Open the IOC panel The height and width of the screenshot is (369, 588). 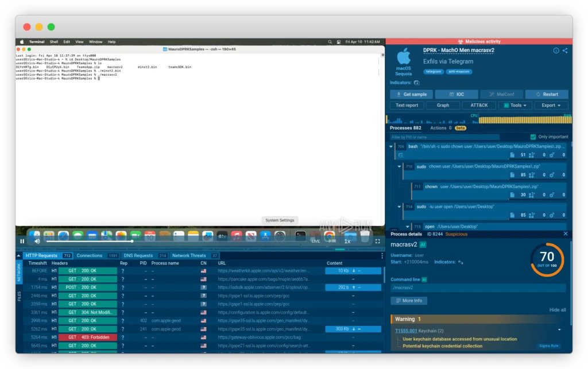click(457, 95)
